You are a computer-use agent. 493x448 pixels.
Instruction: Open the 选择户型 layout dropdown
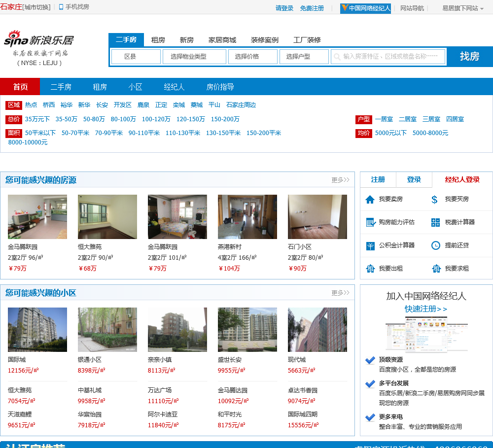coord(304,57)
